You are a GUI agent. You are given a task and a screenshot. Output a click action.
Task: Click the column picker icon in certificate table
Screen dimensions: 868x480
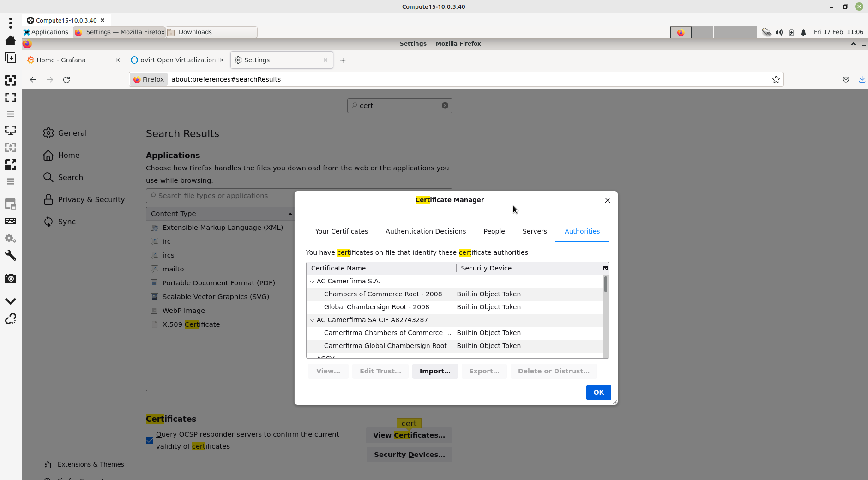point(605,268)
